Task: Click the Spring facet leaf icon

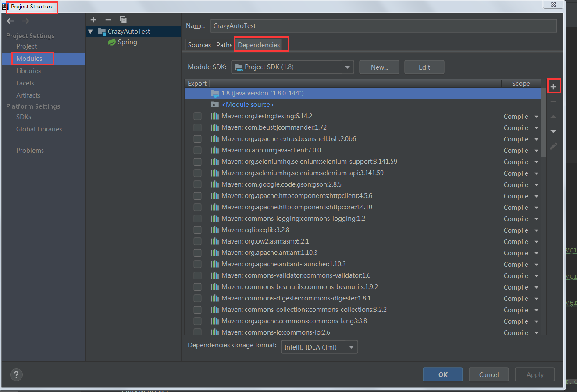Action: pos(112,42)
